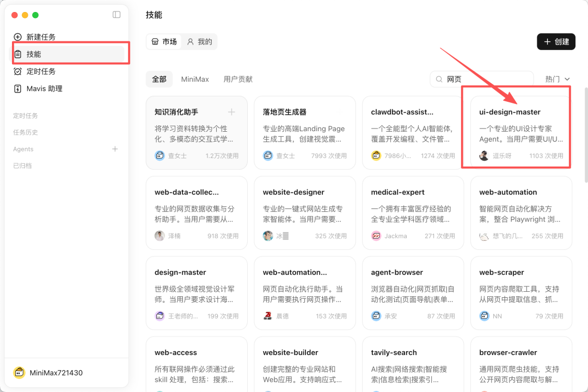Image resolution: width=588 pixels, height=392 pixels.
Task: Click the vertical scrollbar of skills list
Action: 586,135
